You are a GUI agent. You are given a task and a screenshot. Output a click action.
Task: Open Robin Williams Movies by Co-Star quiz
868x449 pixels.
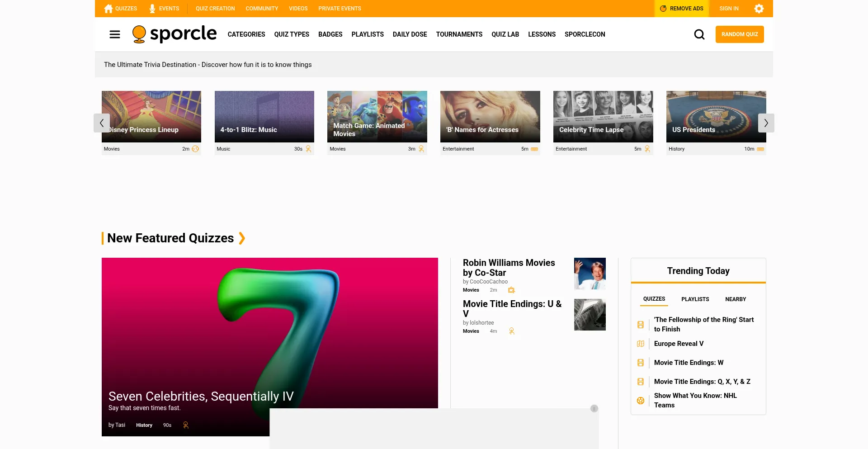(x=509, y=268)
